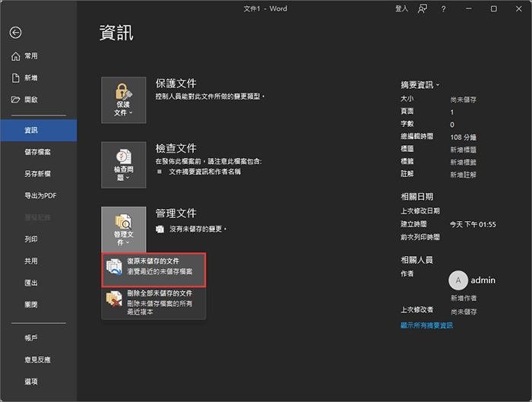The height and width of the screenshot is (402, 532).
Task: Open 意見反應 in the sidebar
Action: tap(38, 359)
